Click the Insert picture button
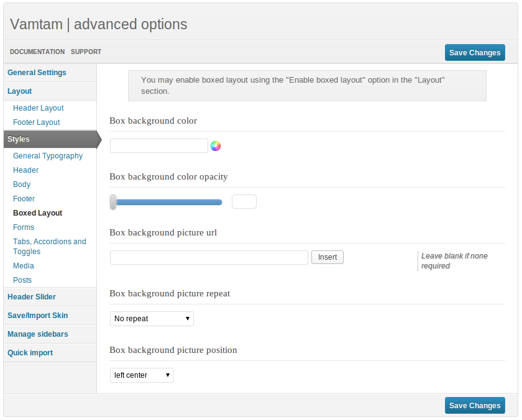 coord(327,257)
